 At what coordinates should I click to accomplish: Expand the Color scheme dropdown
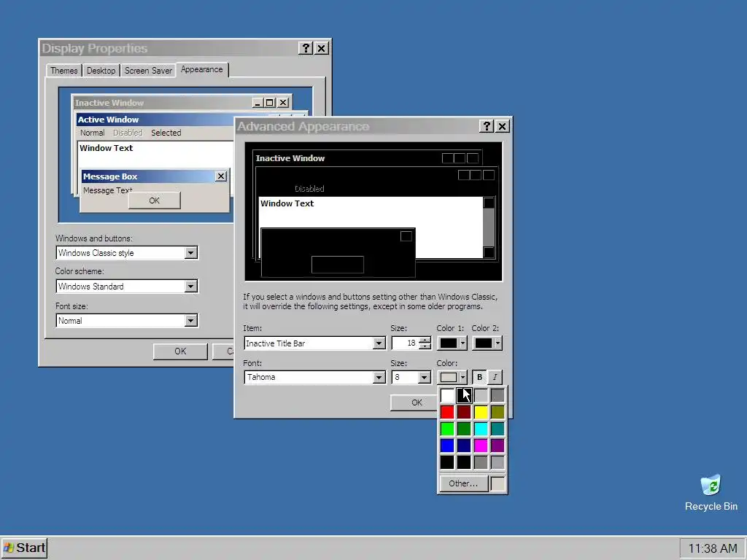(190, 286)
